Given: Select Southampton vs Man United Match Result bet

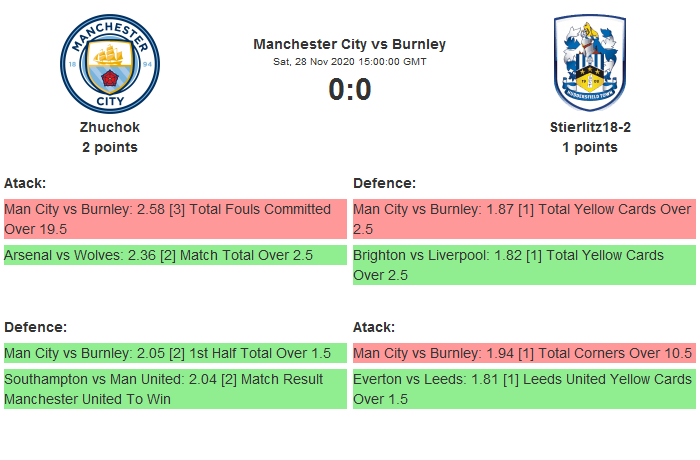Looking at the screenshot, I should coord(174,389).
